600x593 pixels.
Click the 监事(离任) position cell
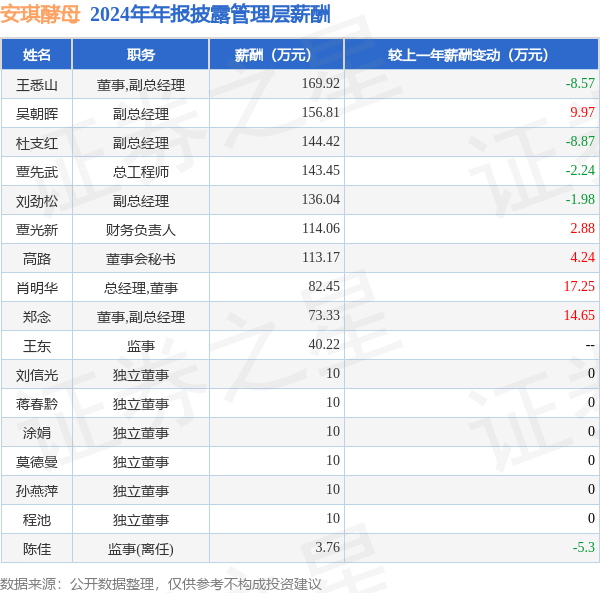pos(140,549)
